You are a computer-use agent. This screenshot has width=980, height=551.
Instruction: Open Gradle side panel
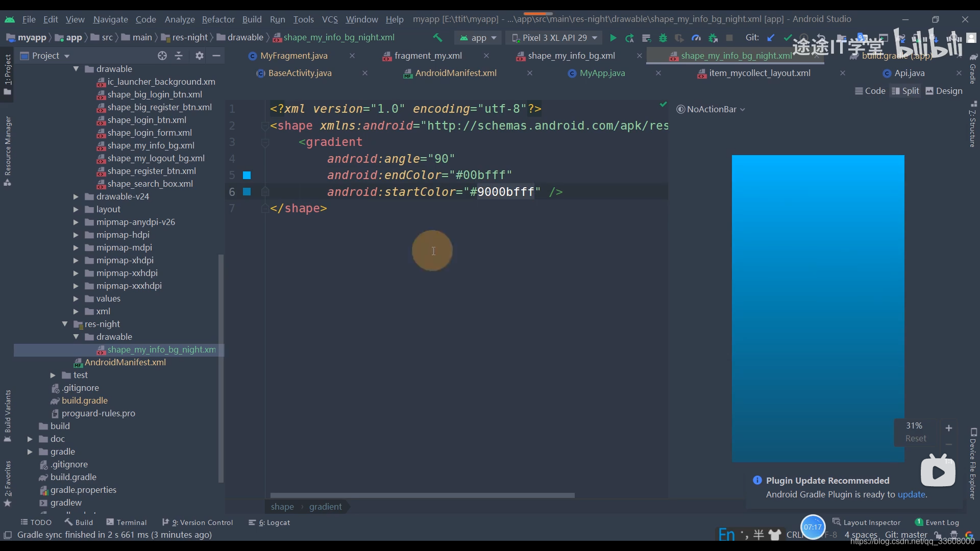coord(973,69)
